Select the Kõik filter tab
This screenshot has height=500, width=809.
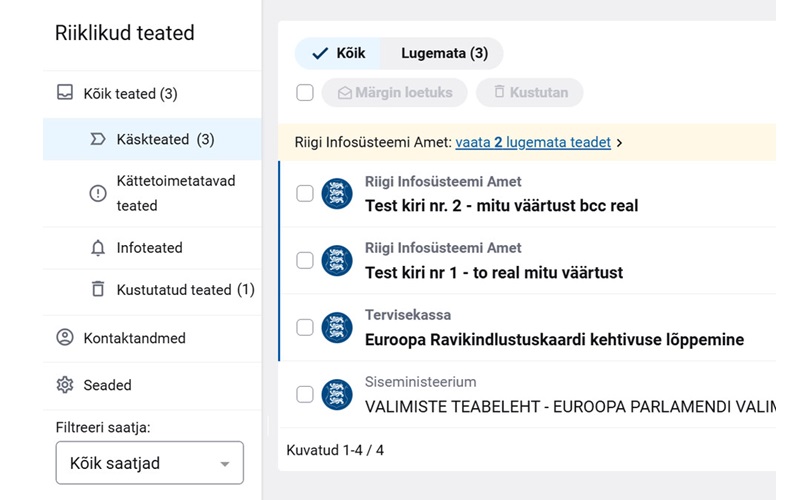(x=338, y=53)
